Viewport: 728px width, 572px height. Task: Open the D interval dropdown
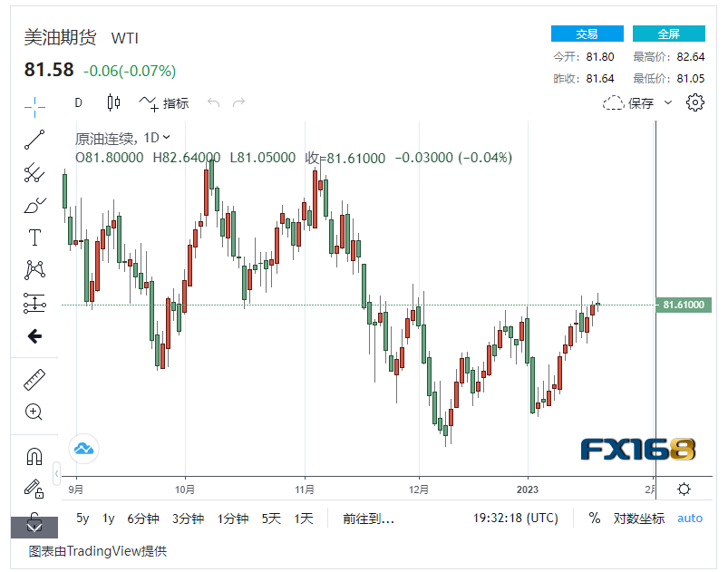[79, 102]
